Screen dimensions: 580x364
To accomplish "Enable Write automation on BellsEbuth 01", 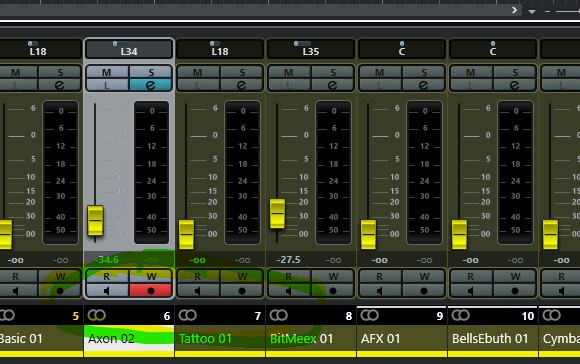I will pyautogui.click(x=515, y=276).
